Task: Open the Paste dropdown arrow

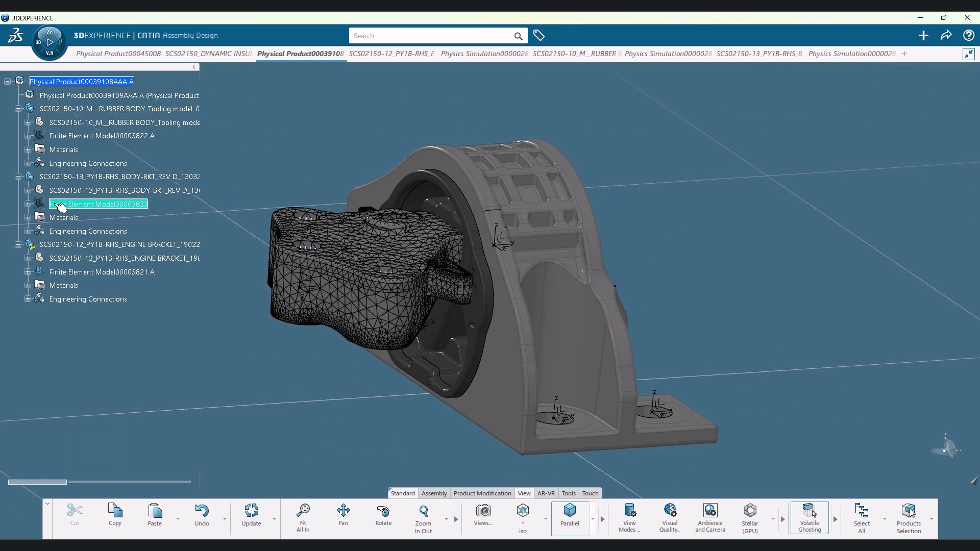Action: (178, 519)
